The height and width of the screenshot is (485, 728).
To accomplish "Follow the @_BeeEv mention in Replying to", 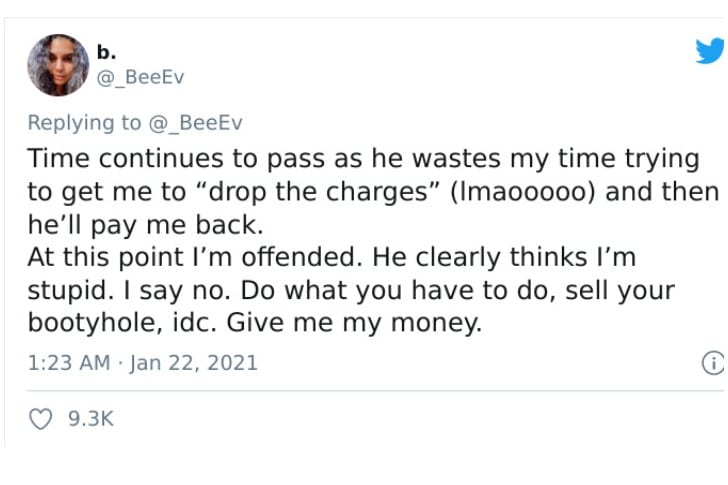I will 195,123.
